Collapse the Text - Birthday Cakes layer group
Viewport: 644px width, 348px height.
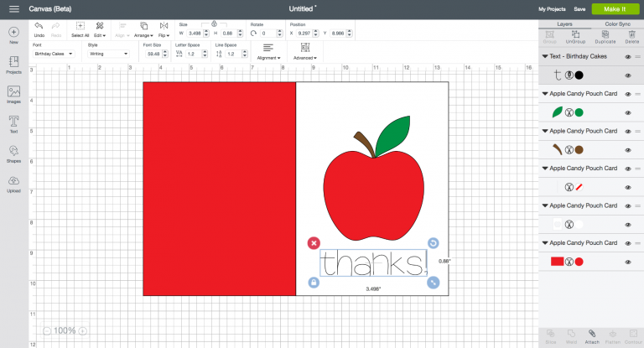545,56
